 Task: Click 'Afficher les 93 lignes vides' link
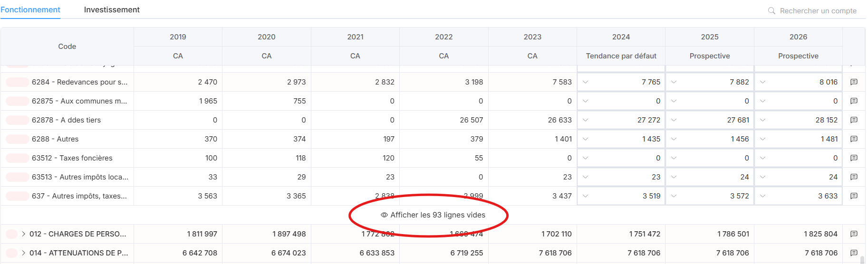437,215
